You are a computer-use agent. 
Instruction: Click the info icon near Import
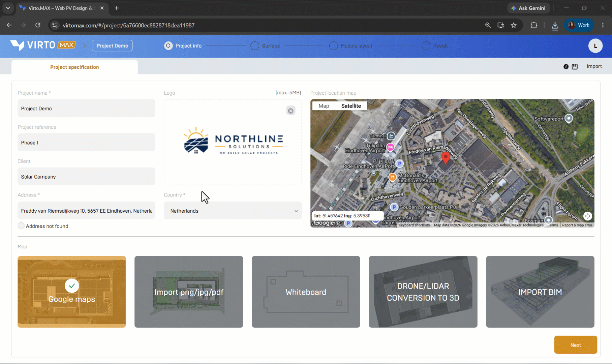(x=566, y=67)
